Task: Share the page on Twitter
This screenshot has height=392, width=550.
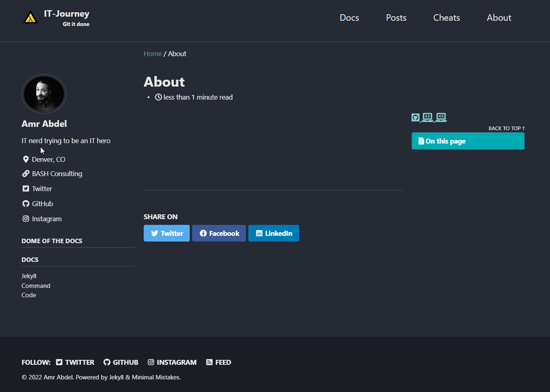Action: pyautogui.click(x=167, y=233)
